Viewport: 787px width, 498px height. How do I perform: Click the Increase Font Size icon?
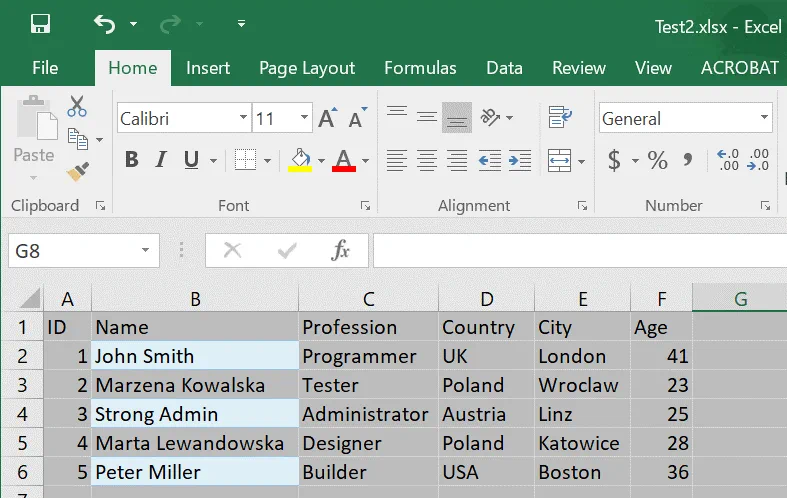[x=328, y=119]
